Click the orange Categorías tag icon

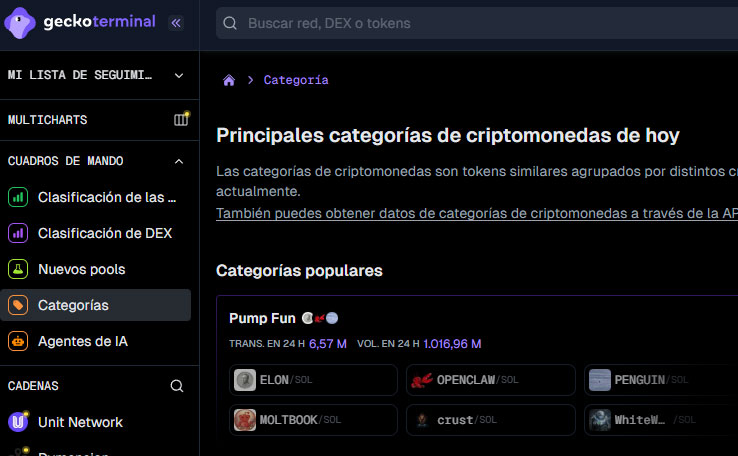pos(18,305)
